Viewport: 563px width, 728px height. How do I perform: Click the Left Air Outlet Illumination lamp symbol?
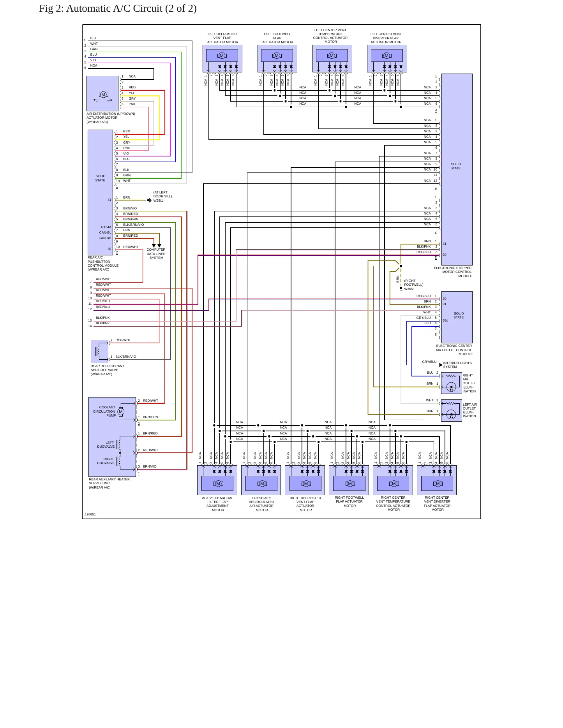point(451,415)
